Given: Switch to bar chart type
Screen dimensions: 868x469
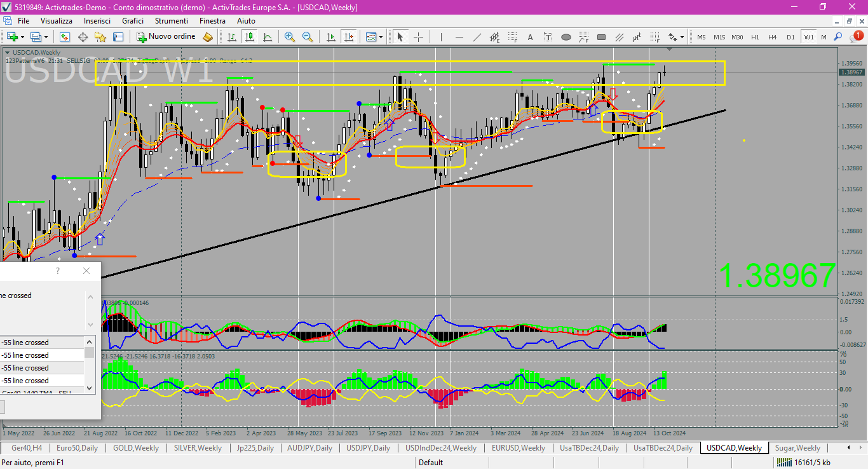Looking at the screenshot, I should coord(232,37).
